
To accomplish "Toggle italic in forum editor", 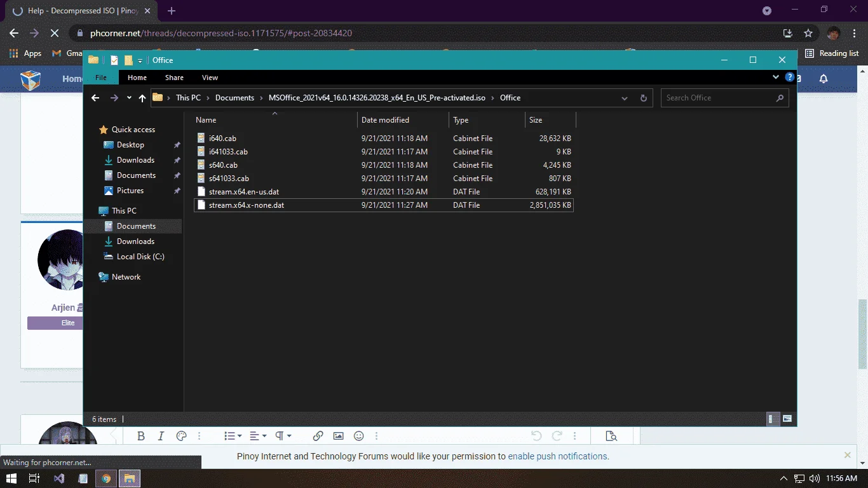I will coord(161,436).
